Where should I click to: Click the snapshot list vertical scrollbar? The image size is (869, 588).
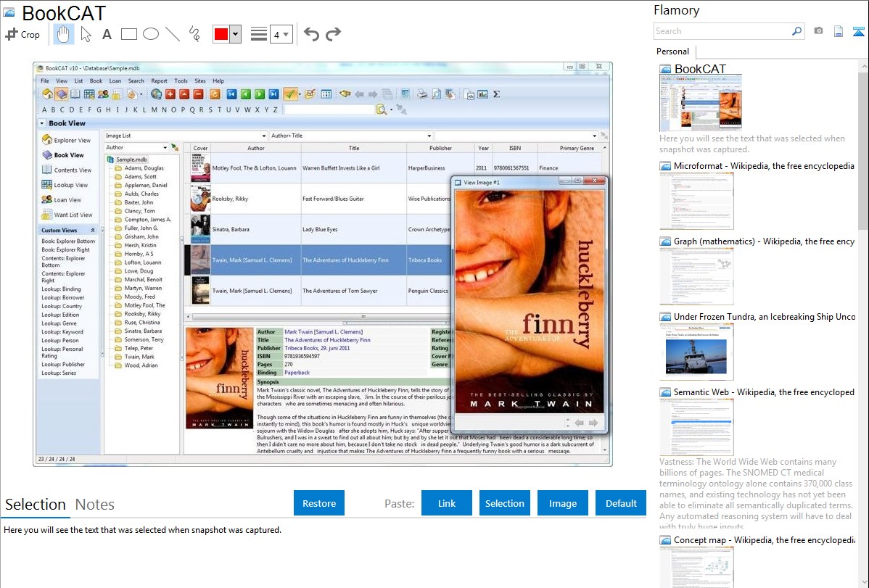tap(863, 149)
